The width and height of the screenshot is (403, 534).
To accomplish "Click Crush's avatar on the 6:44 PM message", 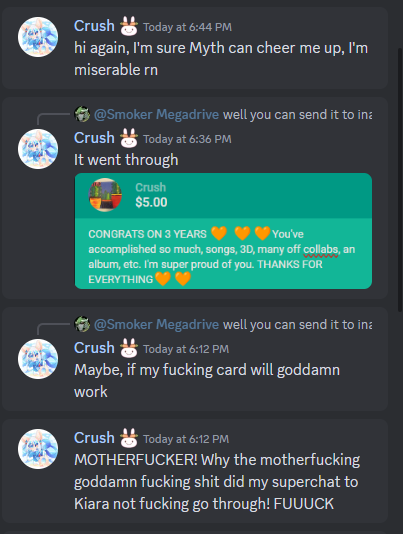I will click(38, 37).
